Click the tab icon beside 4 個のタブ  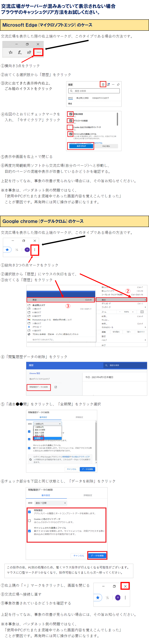click(29, 331)
